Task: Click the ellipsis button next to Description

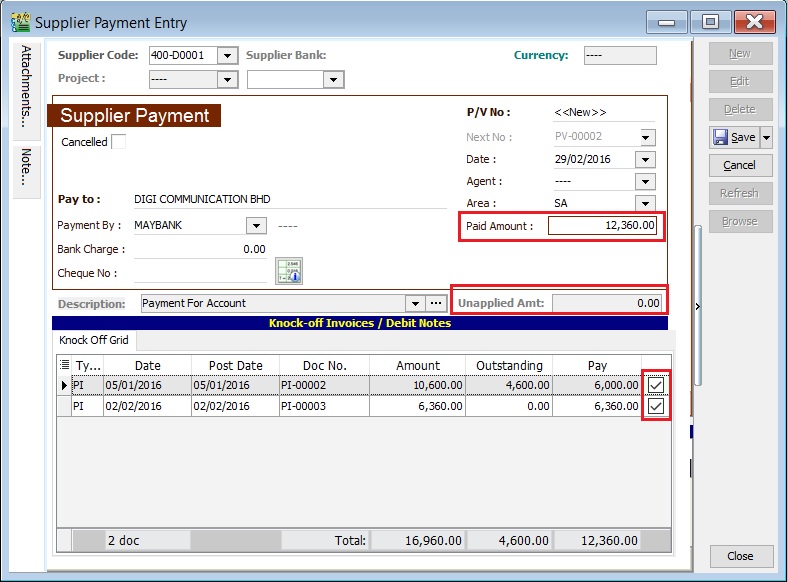Action: point(435,303)
